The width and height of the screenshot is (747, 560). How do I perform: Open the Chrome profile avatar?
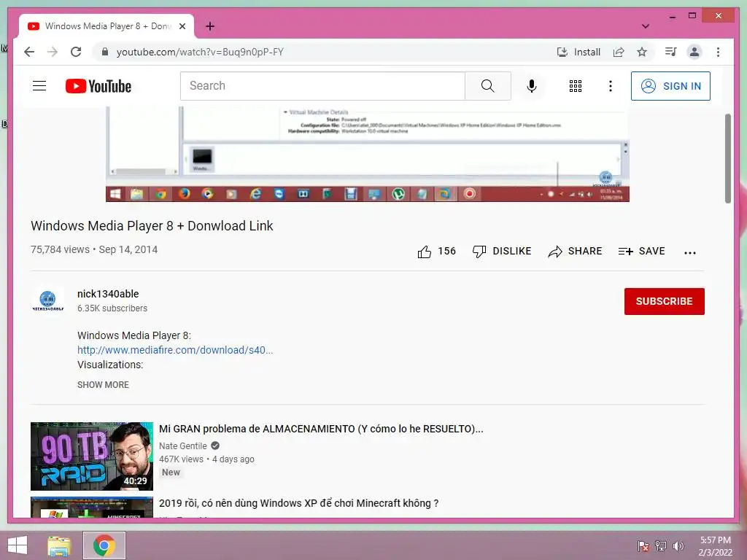[x=694, y=52]
